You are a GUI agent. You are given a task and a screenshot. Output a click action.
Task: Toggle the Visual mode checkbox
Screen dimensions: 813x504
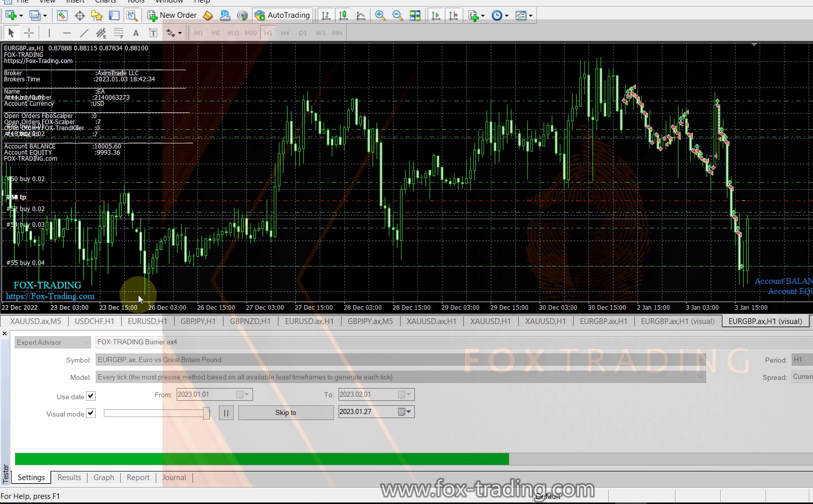click(91, 413)
